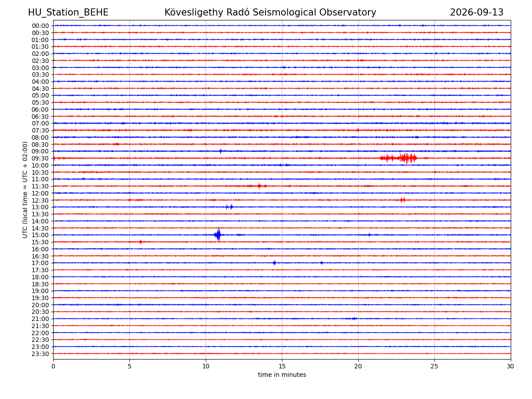Click the 2026-09-13 date label
Image resolution: width=532 pixels, height=399 pixels.
tap(477, 12)
